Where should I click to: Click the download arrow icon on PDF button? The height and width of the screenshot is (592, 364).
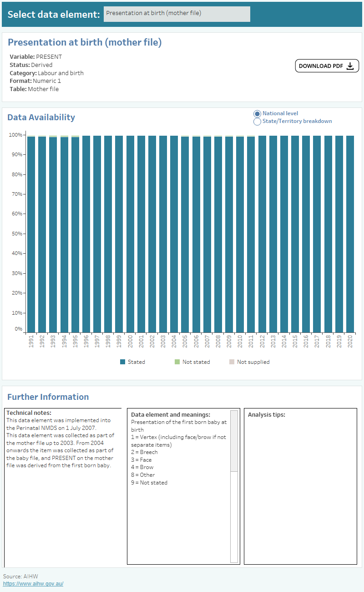[350, 66]
